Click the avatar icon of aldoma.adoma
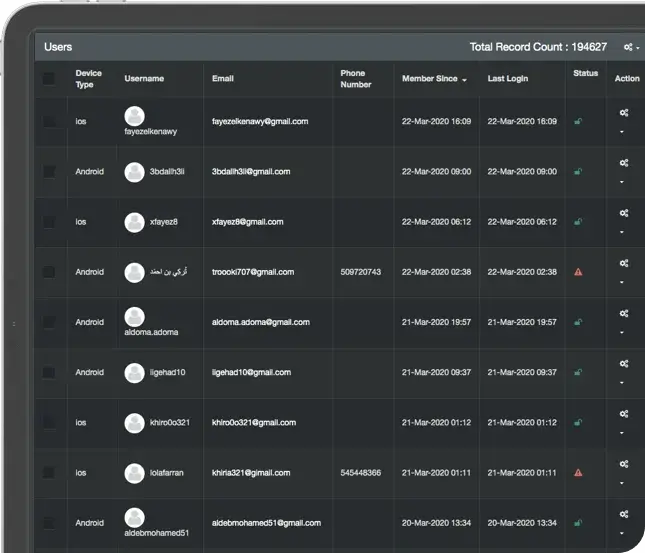This screenshot has height=553, width=645. click(134, 317)
